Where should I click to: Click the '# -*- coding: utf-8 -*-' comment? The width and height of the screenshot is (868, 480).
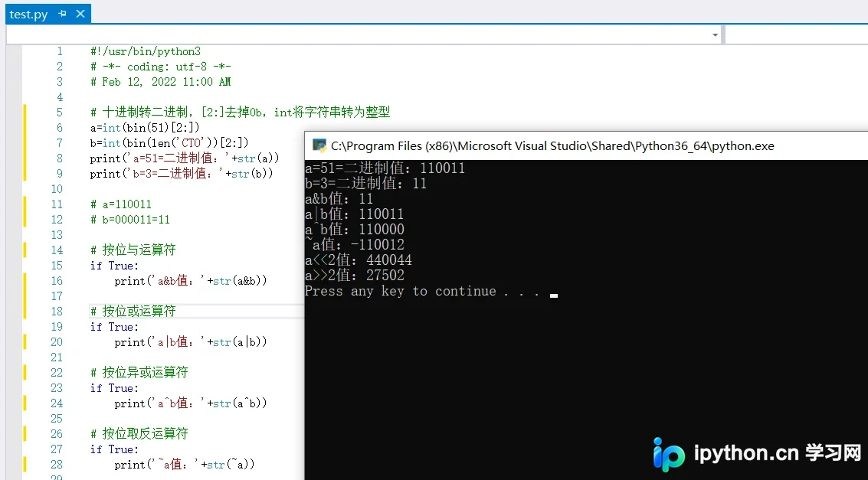pyautogui.click(x=161, y=67)
